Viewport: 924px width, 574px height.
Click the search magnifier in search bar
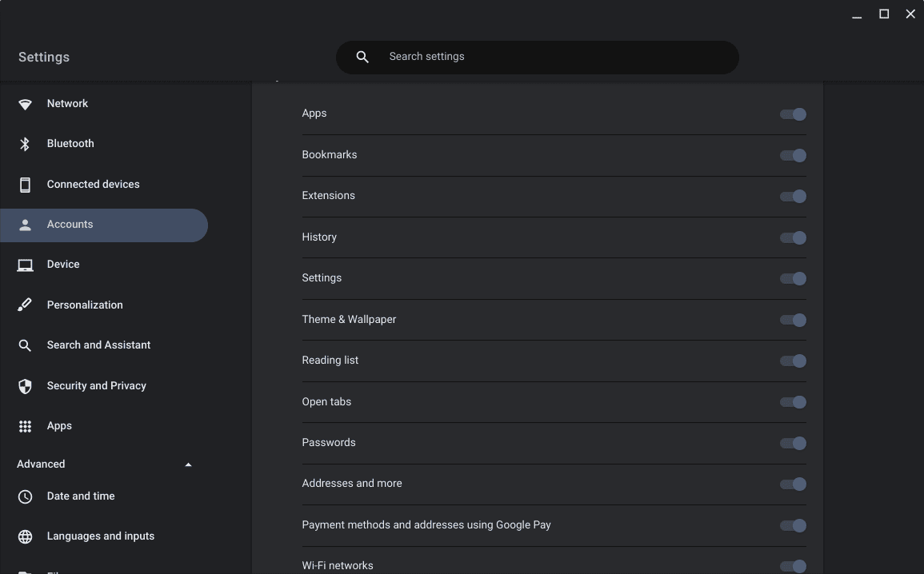tap(362, 57)
